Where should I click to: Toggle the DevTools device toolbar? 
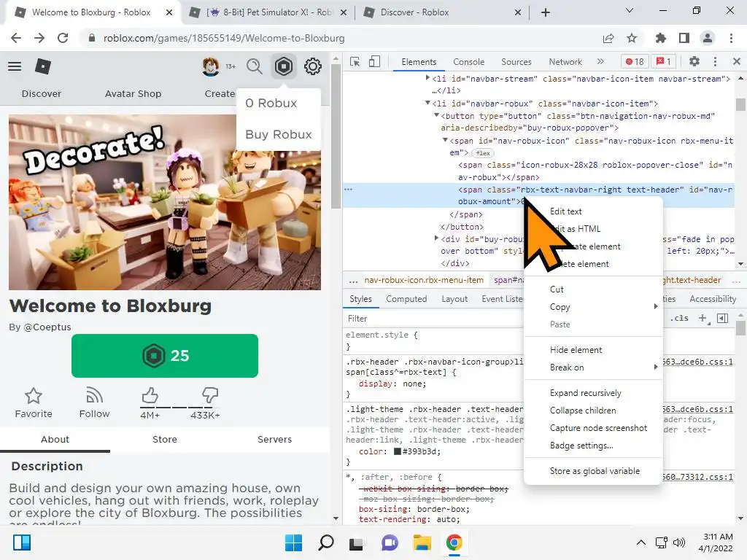(x=374, y=61)
